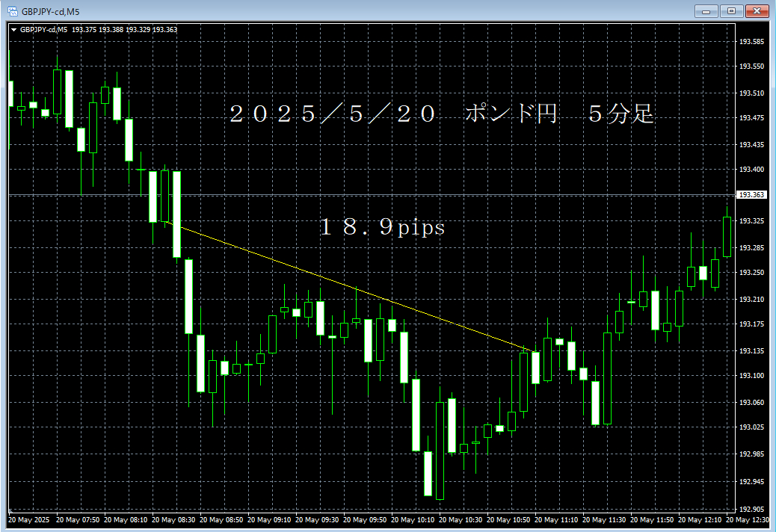Click price scale value 193.210
776x532 pixels.
pos(751,299)
